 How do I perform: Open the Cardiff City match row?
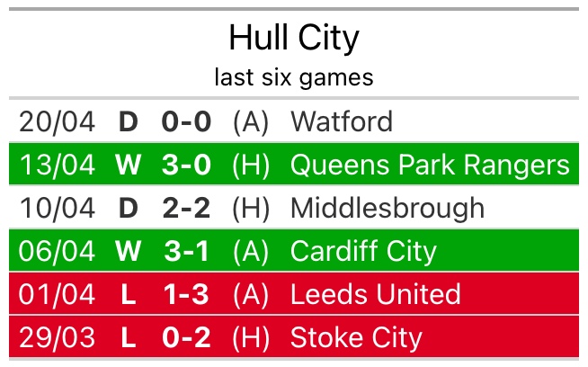363,251
